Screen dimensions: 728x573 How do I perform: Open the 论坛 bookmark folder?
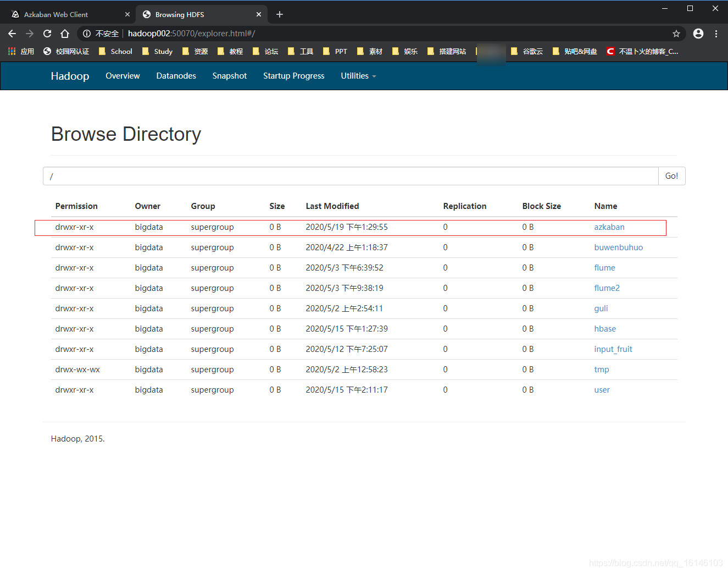tap(265, 51)
